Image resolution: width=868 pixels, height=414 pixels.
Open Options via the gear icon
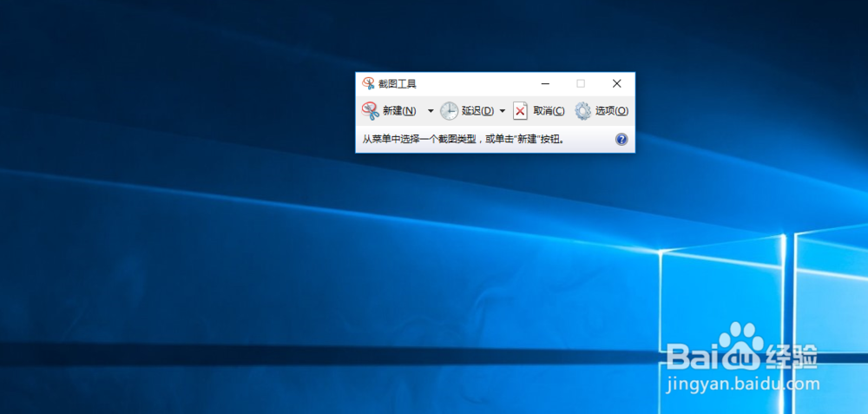582,111
